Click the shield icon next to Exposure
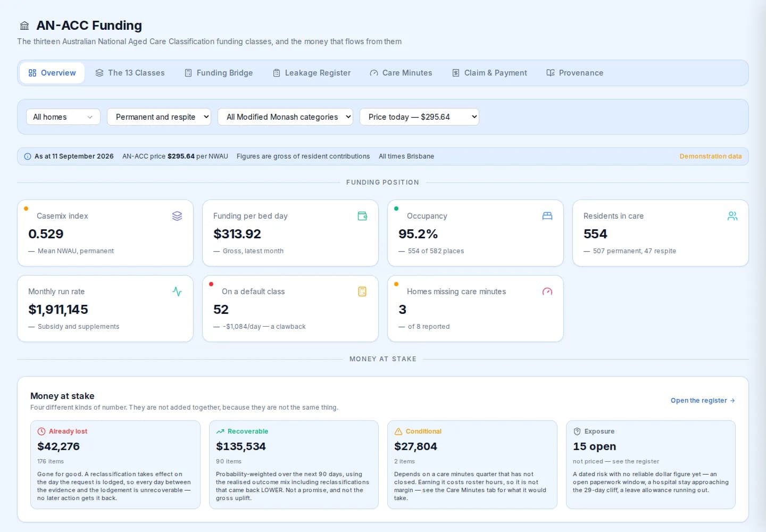 point(577,431)
